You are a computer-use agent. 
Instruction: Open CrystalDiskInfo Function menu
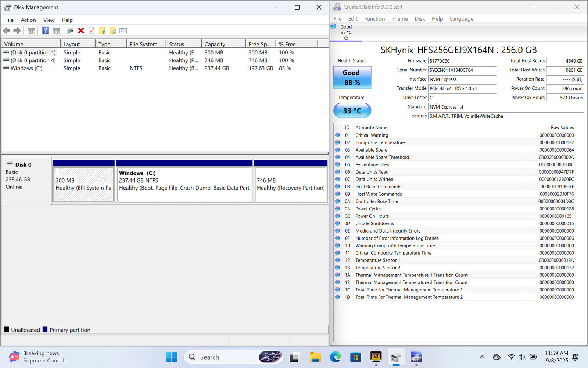pos(374,19)
